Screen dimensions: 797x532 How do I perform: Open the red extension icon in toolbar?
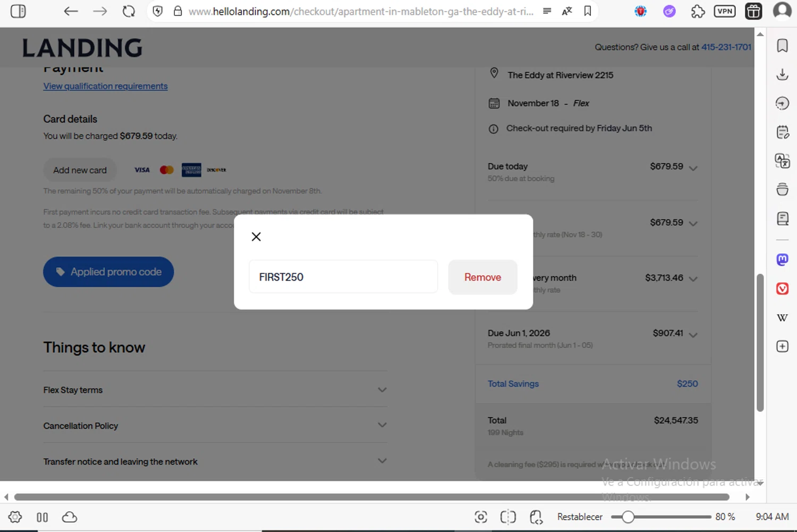641,11
